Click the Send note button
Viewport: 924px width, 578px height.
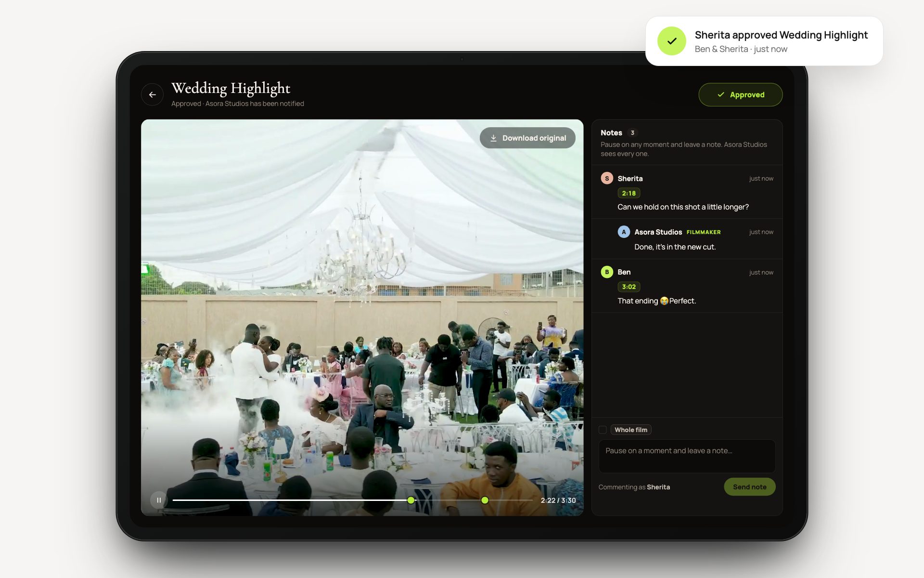(x=749, y=486)
